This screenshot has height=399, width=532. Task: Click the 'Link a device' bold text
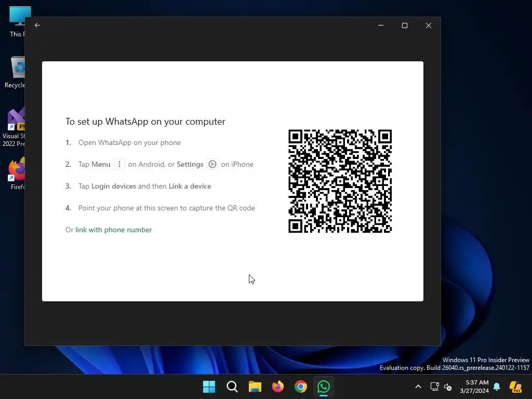click(190, 187)
